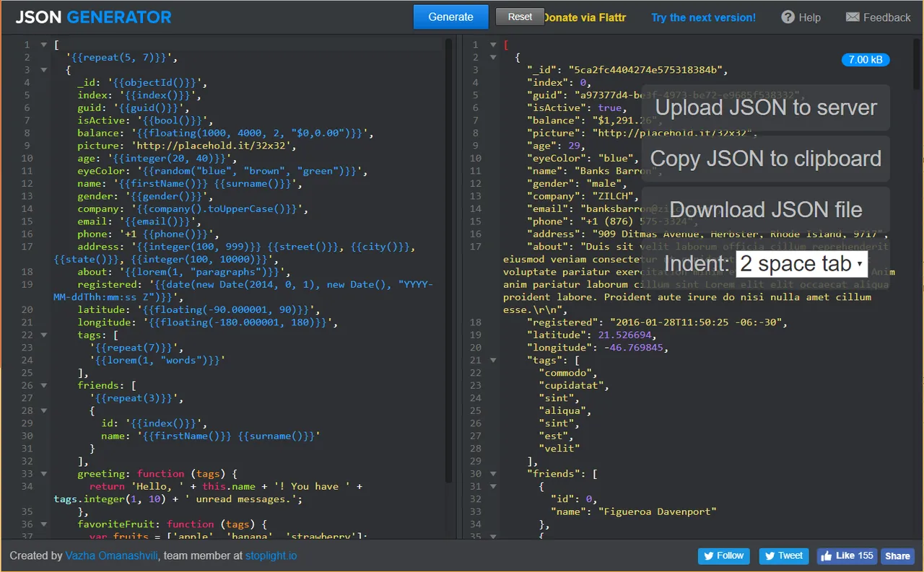
Task: Collapse the friends array in output JSON
Action: click(494, 474)
